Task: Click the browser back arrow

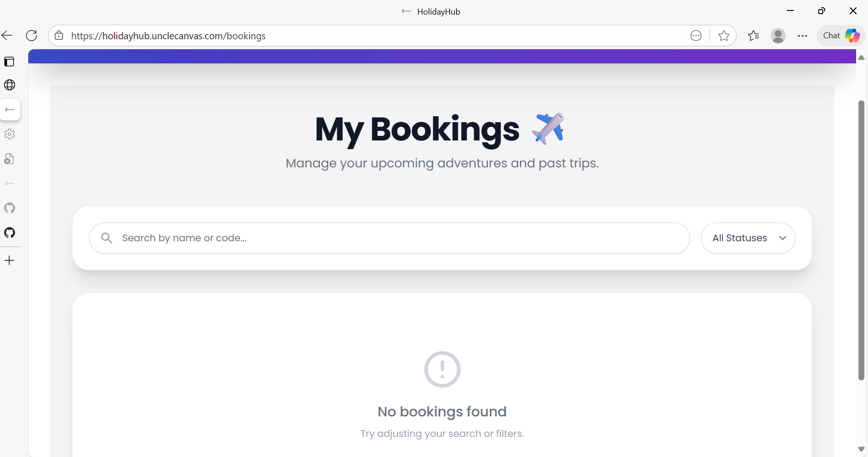Action: pyautogui.click(x=7, y=36)
